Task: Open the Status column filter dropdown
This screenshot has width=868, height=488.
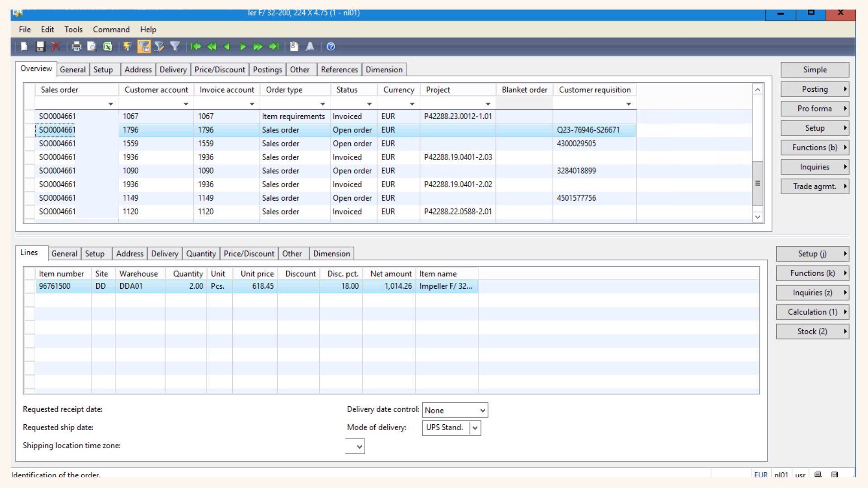Action: [369, 104]
